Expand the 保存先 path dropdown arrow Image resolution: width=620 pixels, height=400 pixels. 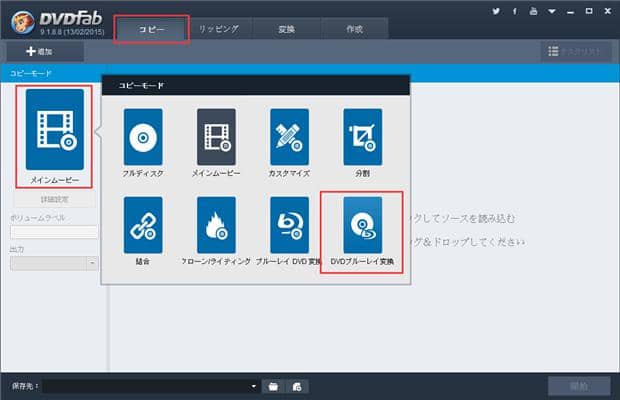253,386
